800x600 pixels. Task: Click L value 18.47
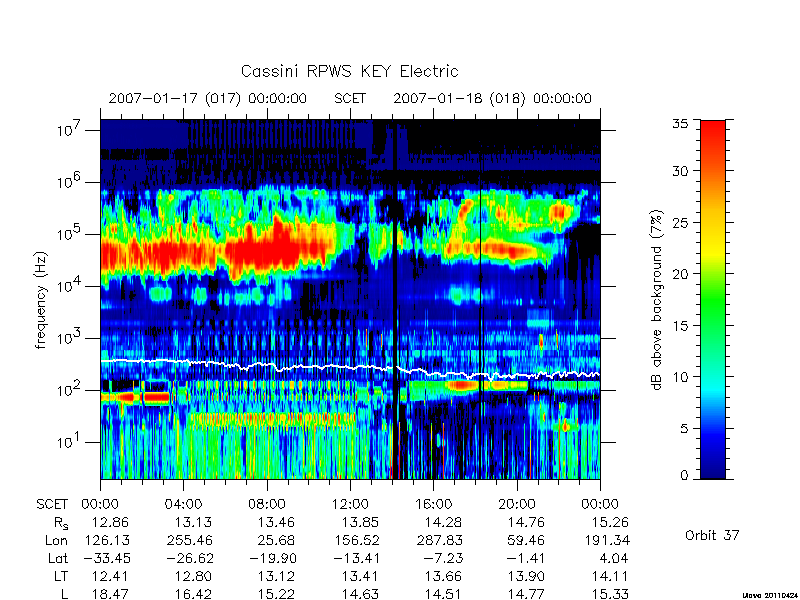coord(110,594)
